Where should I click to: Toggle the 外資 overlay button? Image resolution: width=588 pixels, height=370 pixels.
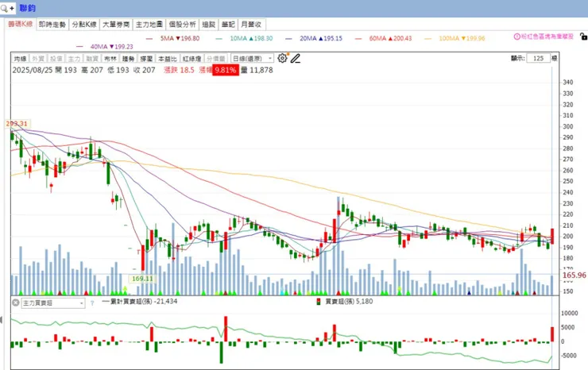pyautogui.click(x=38, y=59)
